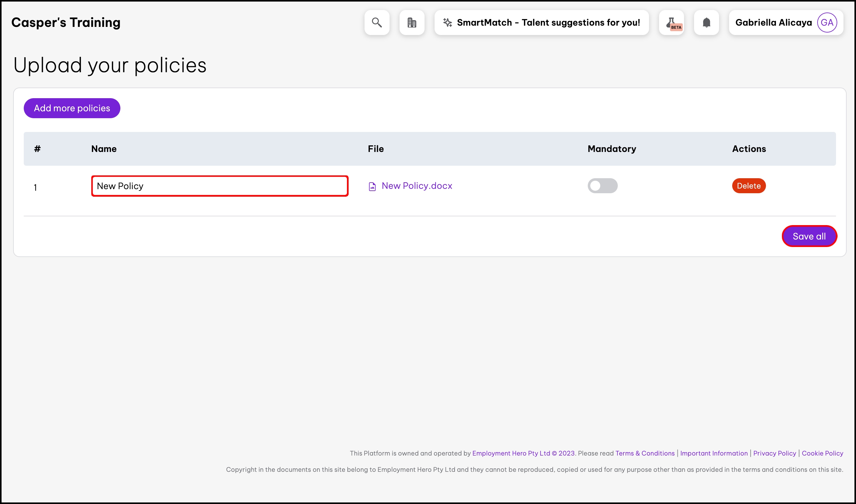Click the Casper's Training title
The width and height of the screenshot is (856, 504).
pos(66,23)
